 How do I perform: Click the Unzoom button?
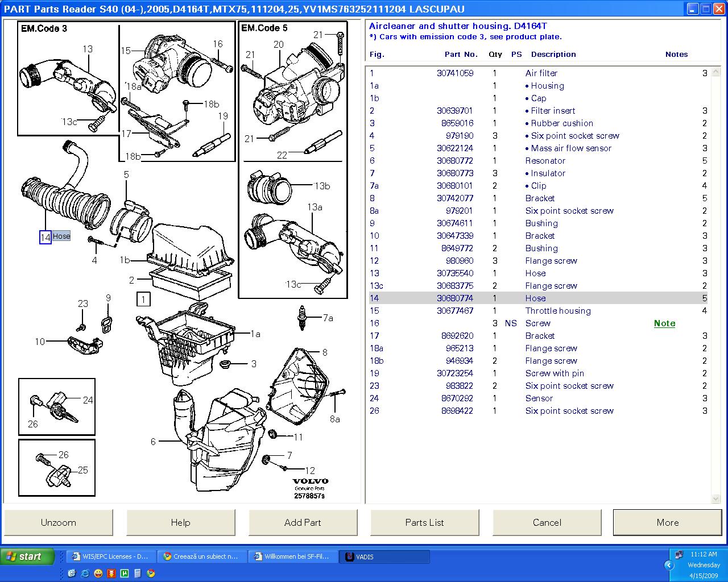click(x=59, y=522)
